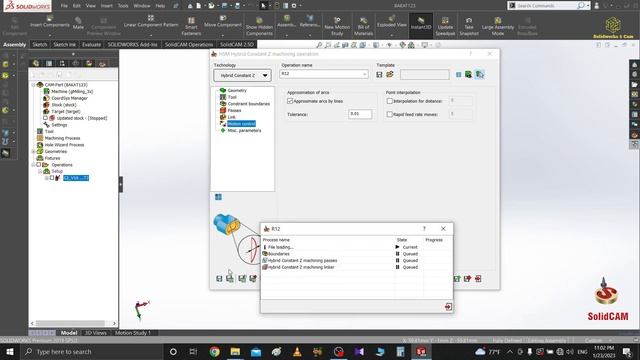Screen dimensions: 640x360
Task: Click Update Speedpak
Action: (x=445, y=27)
